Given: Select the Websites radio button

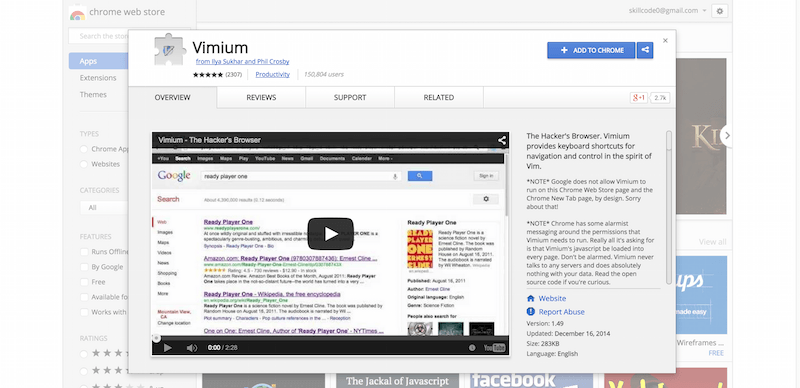Looking at the screenshot, I should pos(83,164).
